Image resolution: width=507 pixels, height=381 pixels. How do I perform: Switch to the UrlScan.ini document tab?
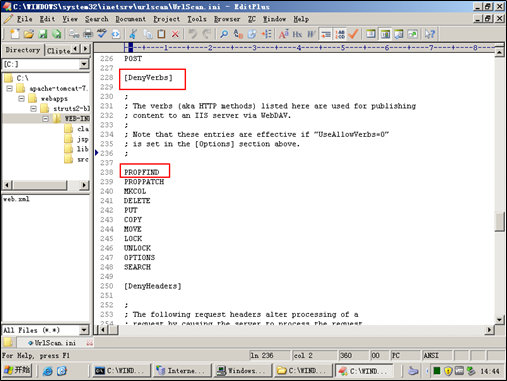click(x=55, y=343)
